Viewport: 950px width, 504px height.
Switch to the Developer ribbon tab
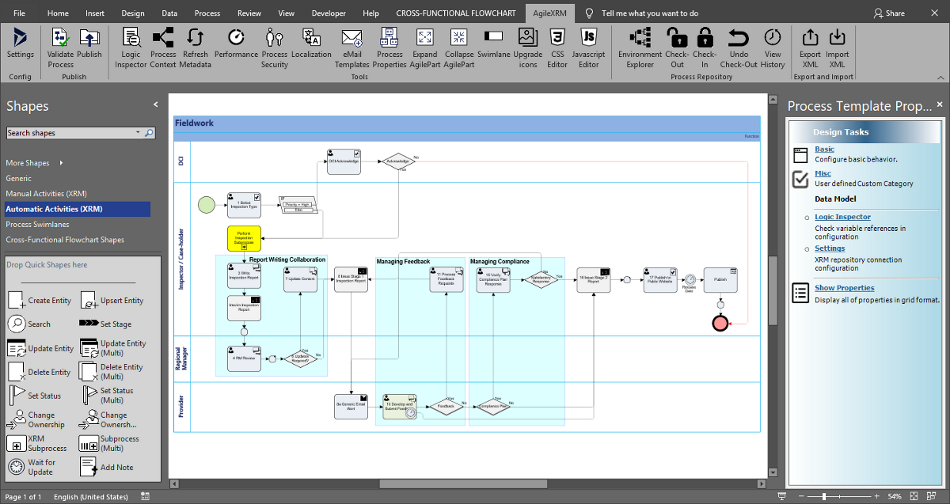pos(328,13)
